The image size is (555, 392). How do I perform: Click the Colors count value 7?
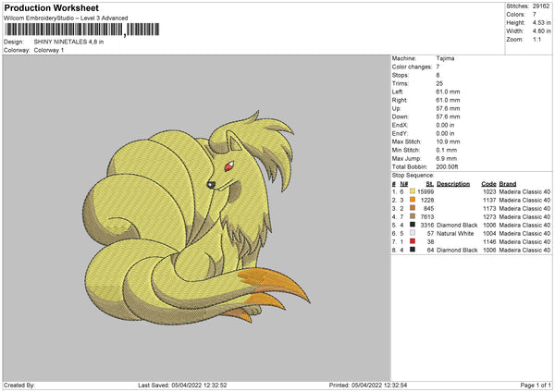tap(535, 15)
